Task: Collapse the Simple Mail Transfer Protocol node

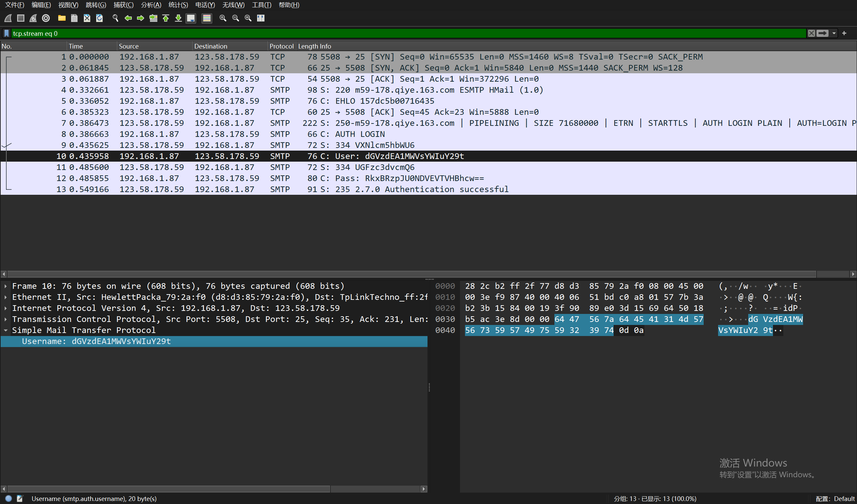Action: coord(6,330)
